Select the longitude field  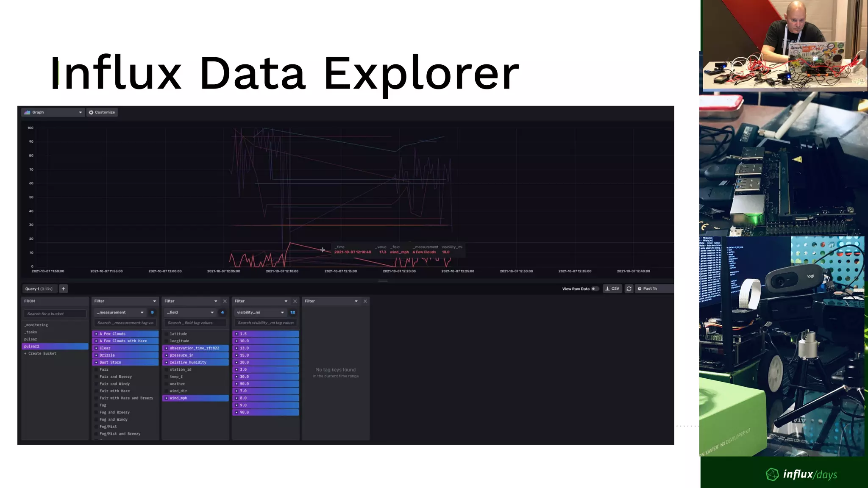click(x=195, y=341)
